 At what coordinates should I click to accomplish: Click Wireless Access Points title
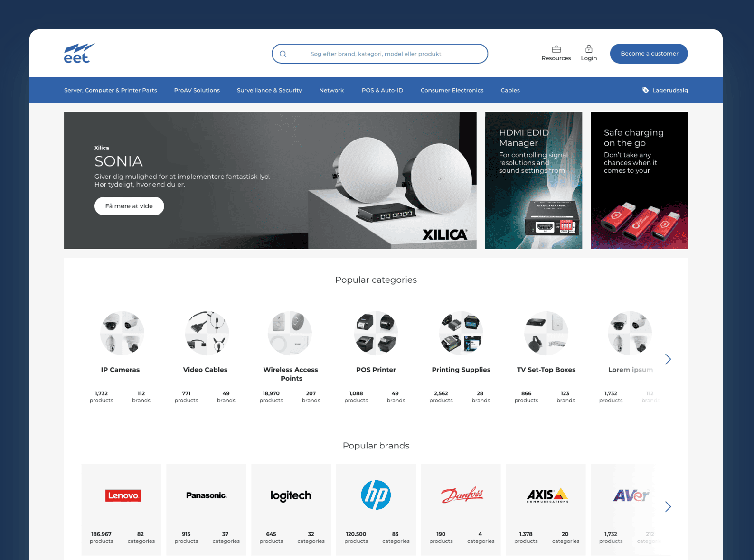click(291, 374)
